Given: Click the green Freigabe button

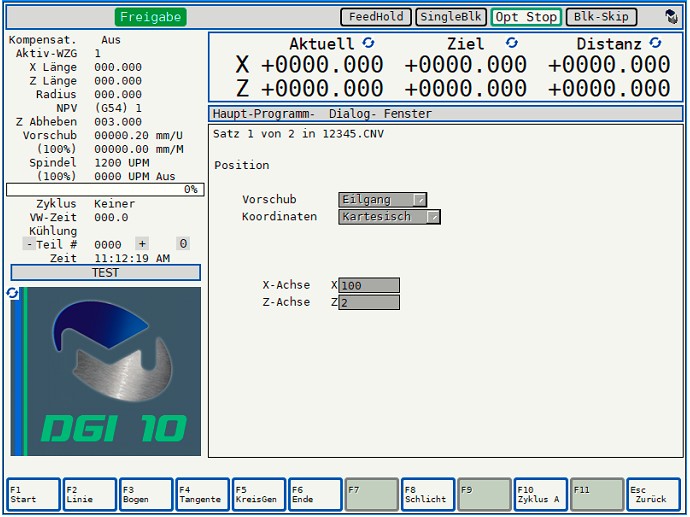Looking at the screenshot, I should click(150, 17).
